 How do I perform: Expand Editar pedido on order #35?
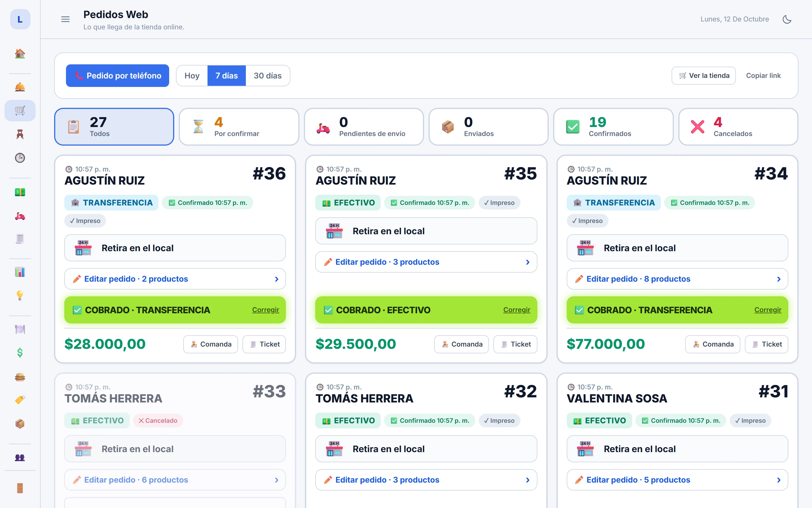(x=426, y=262)
